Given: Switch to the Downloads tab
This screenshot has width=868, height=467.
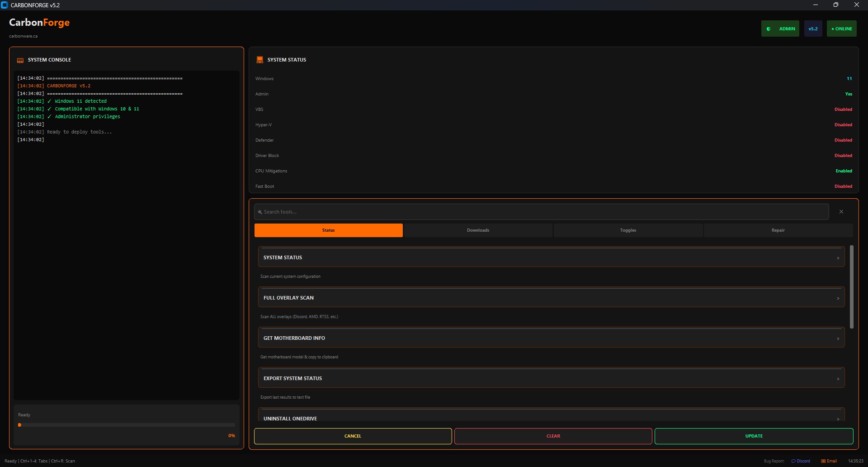Looking at the screenshot, I should tap(478, 230).
